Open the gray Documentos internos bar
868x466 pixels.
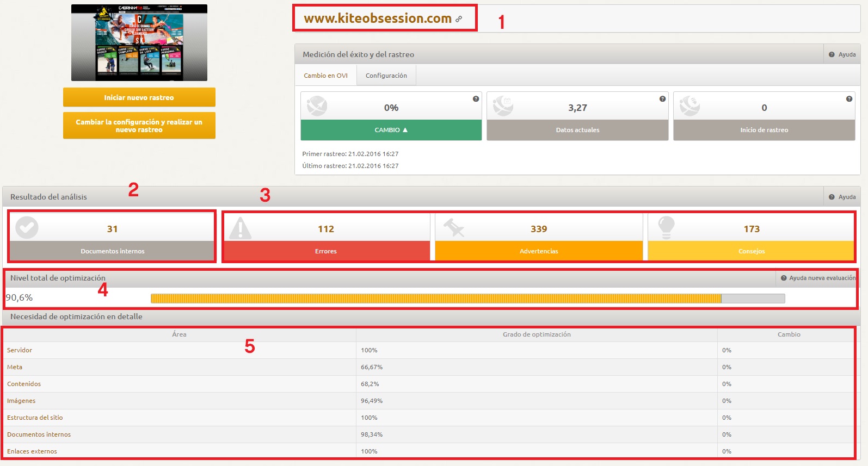click(x=113, y=251)
